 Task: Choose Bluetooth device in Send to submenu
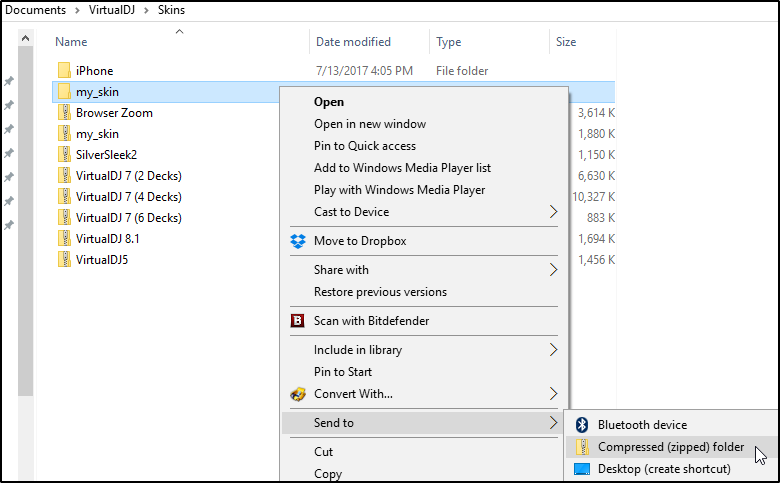tap(642, 425)
